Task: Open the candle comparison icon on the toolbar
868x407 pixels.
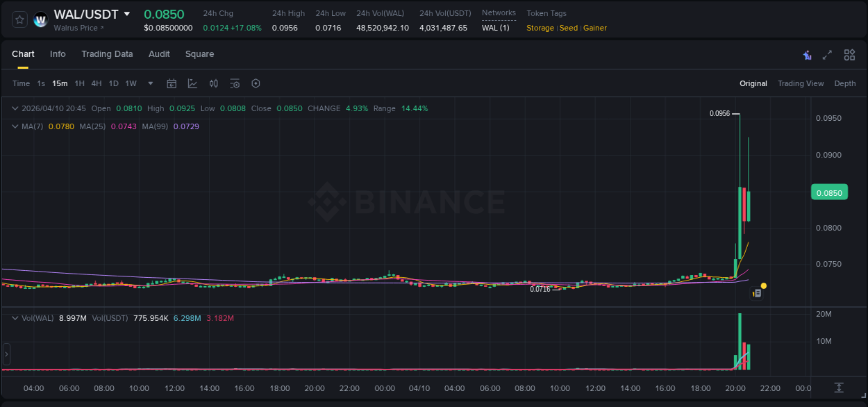Action: [x=214, y=83]
